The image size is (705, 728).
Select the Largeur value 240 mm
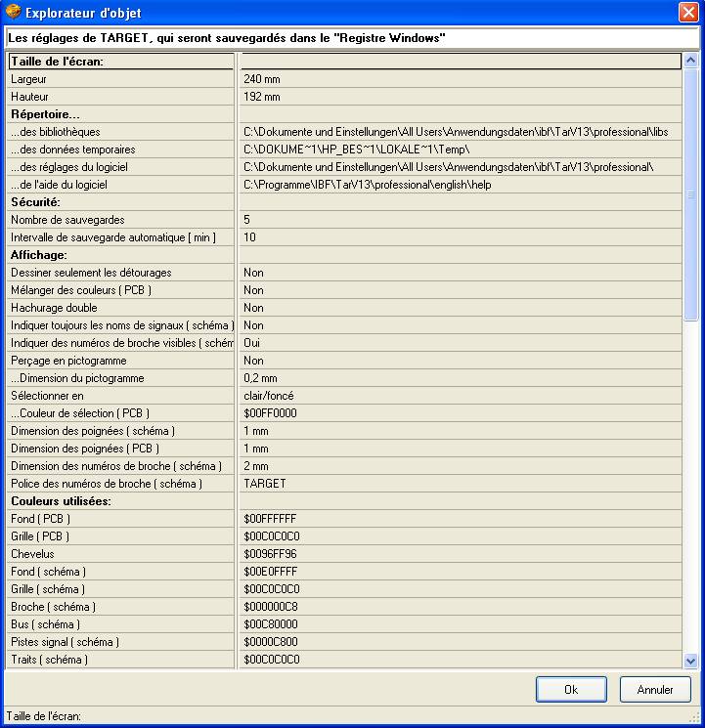(x=460, y=79)
